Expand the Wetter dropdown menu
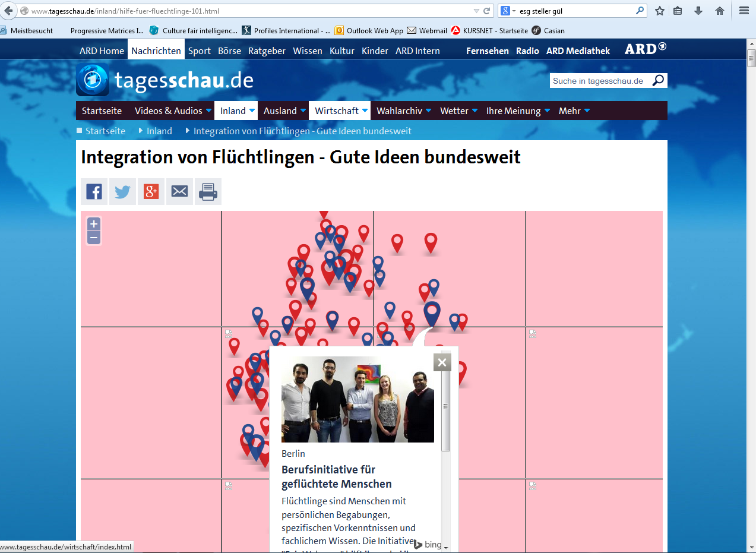Screen dimensions: 756x553 coord(475,111)
